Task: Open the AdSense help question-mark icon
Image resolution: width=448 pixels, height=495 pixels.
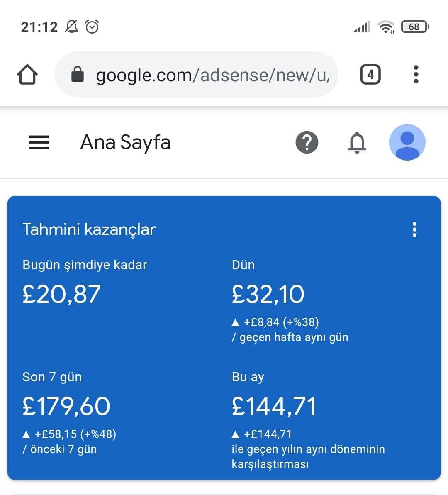Action: tap(307, 142)
